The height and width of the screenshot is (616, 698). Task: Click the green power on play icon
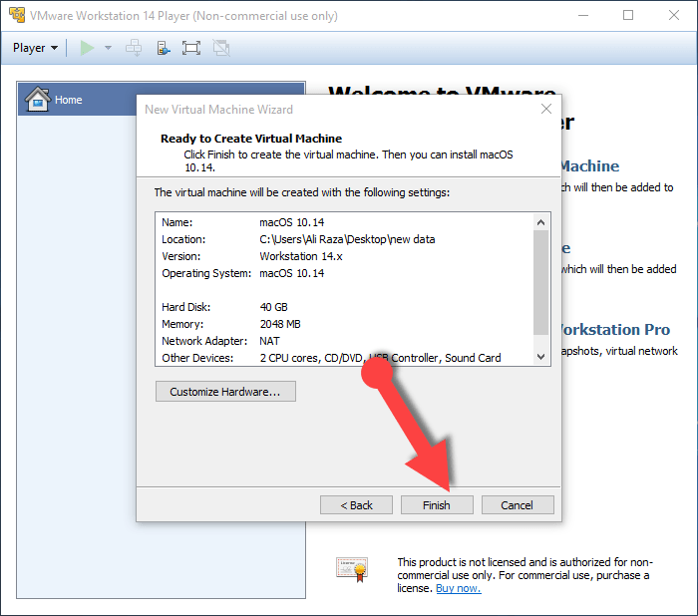[x=88, y=48]
